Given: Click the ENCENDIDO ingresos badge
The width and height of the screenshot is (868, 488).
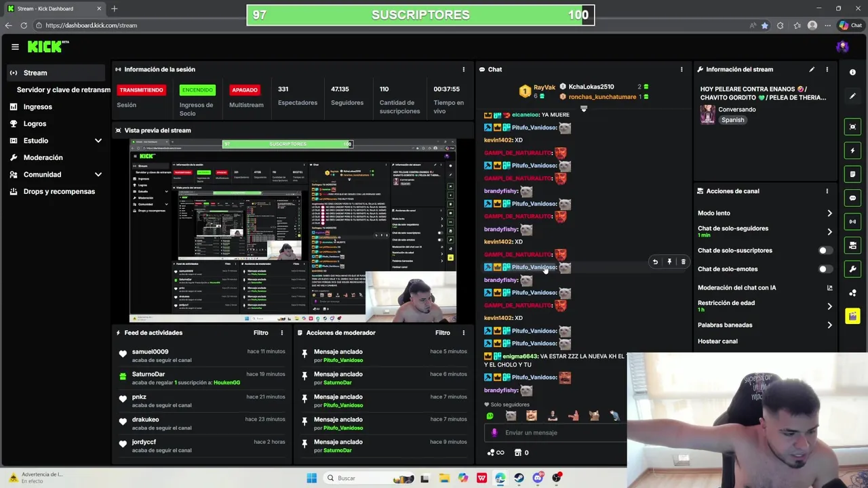Looking at the screenshot, I should coord(197,89).
